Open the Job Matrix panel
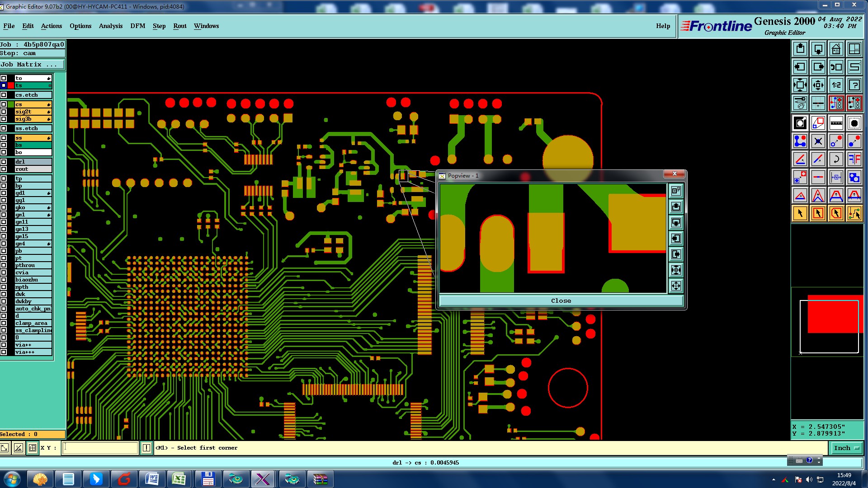This screenshot has height=488, width=868. pyautogui.click(x=32, y=65)
